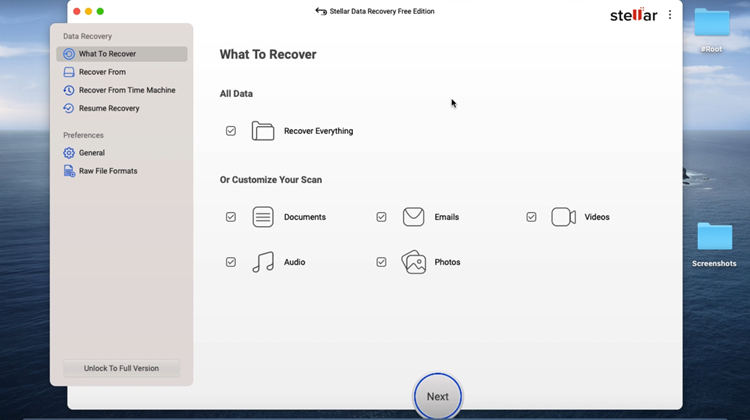Toggle the Photos checkbox
750x420 pixels.
381,262
